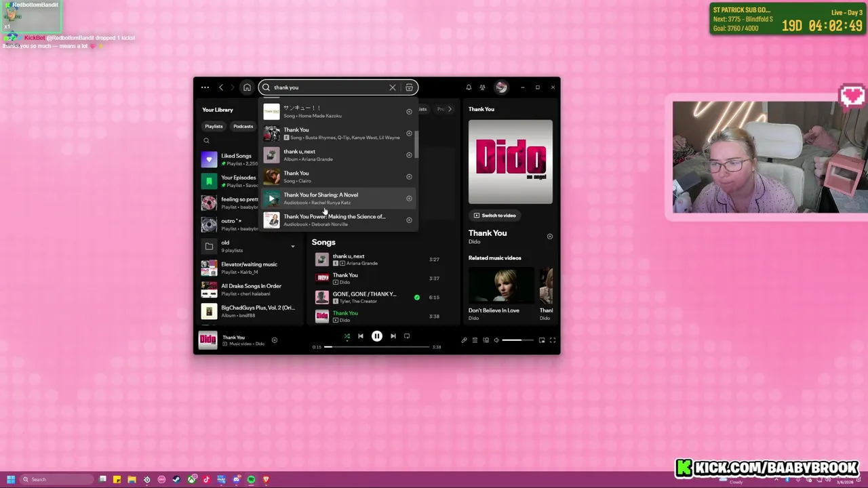
Task: Add the Busta Rhymes song to library
Action: click(x=409, y=133)
